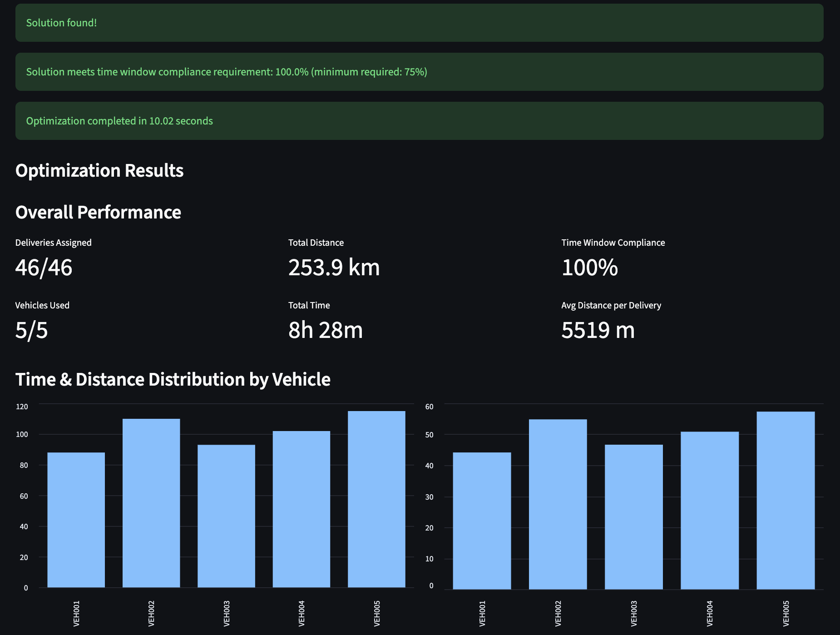
Task: Click the '100%' compliance value
Action: (x=589, y=267)
